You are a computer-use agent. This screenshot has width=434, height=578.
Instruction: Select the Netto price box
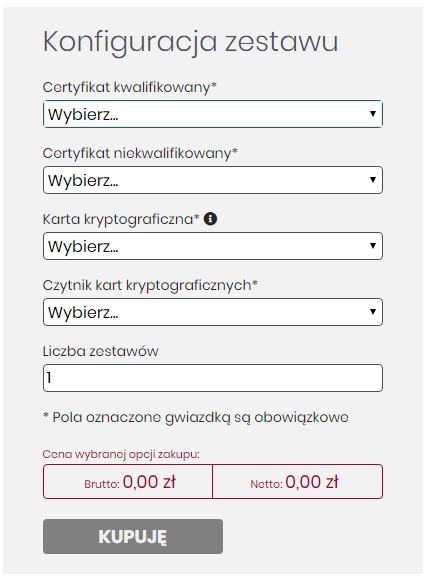pyautogui.click(x=298, y=482)
